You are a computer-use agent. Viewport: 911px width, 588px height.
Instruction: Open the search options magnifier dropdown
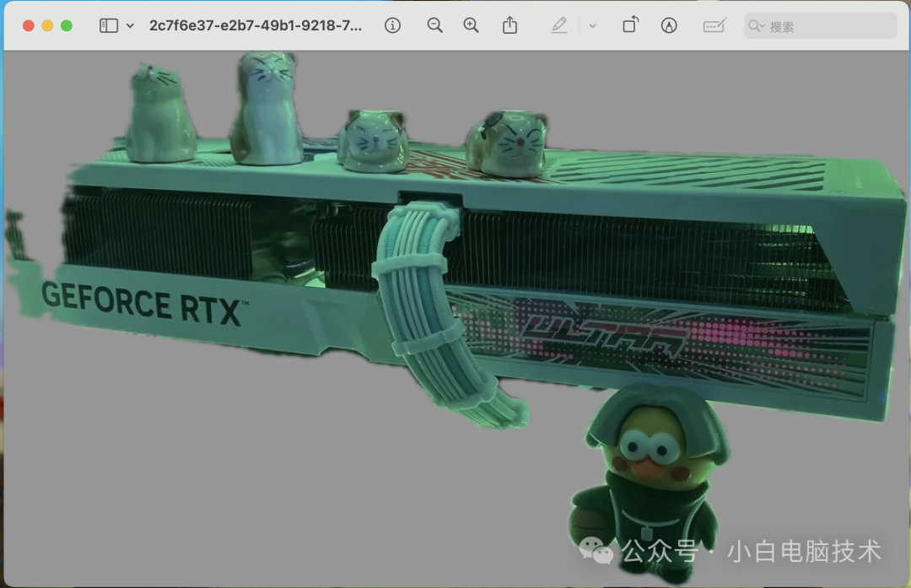tap(757, 26)
